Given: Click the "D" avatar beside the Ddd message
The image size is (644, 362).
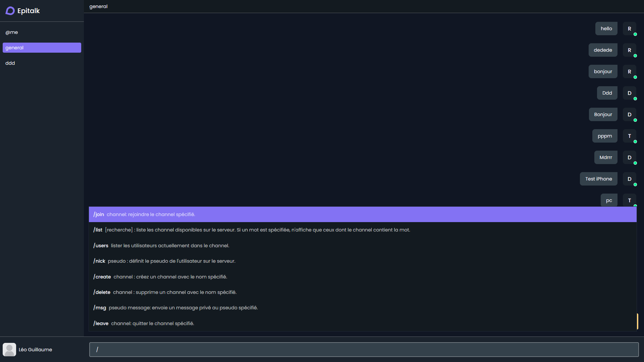Looking at the screenshot, I should click(630, 93).
